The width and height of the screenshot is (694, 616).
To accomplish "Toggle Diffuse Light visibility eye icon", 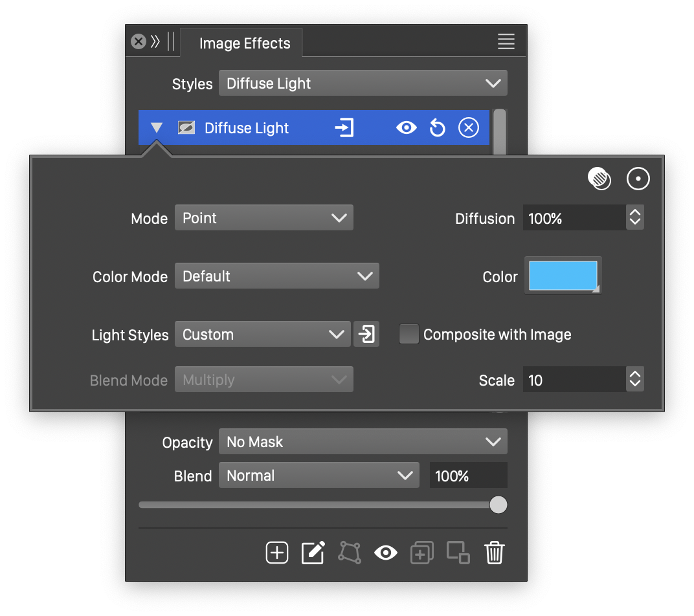I will (406, 128).
